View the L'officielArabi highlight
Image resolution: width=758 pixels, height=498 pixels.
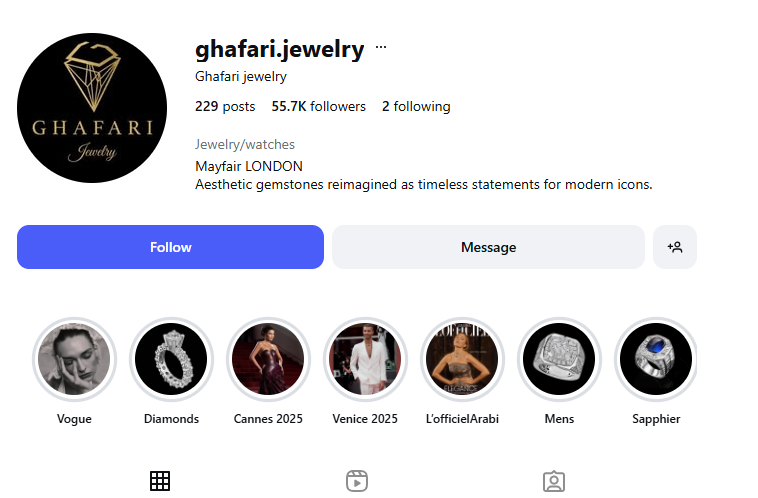[x=462, y=359]
